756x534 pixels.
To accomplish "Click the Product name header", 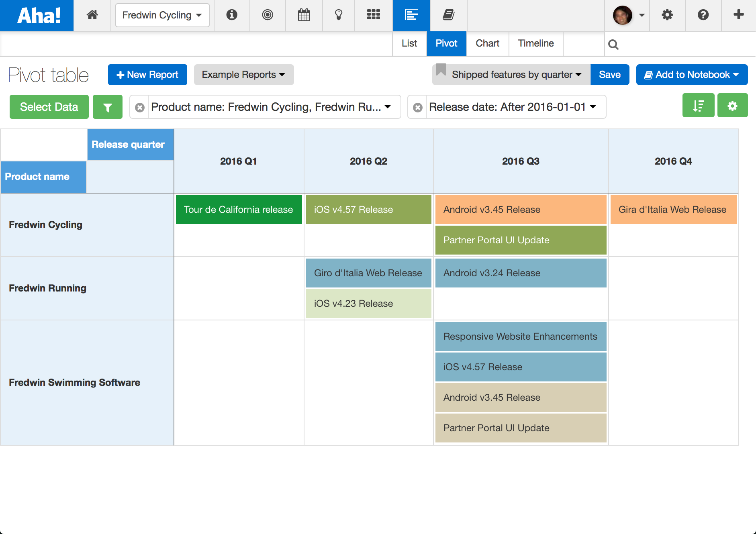I will (43, 177).
